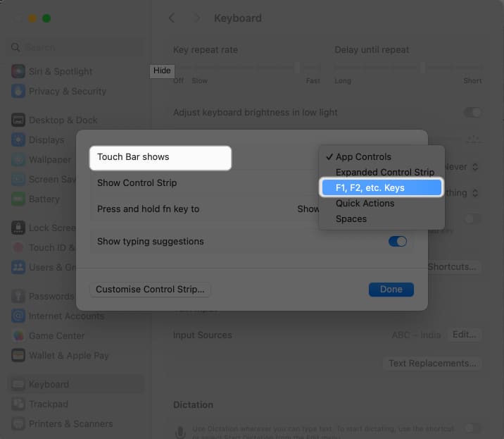Click the green maximize window button
Screen dimensions: 504x439
coord(46,18)
